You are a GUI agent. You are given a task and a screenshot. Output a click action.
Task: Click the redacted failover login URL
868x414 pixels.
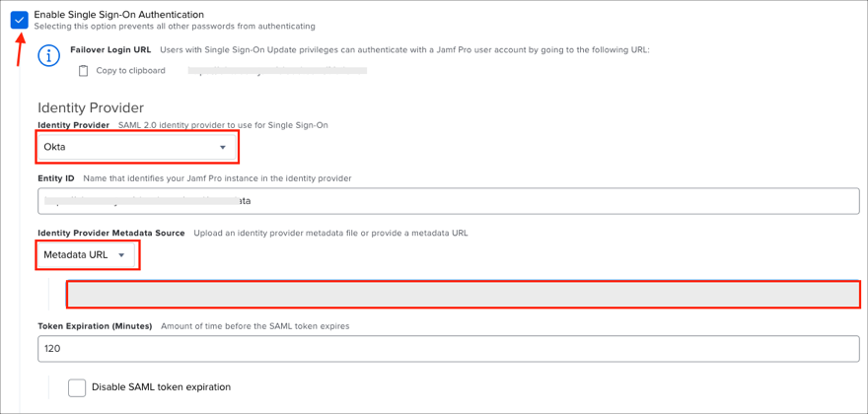276,71
